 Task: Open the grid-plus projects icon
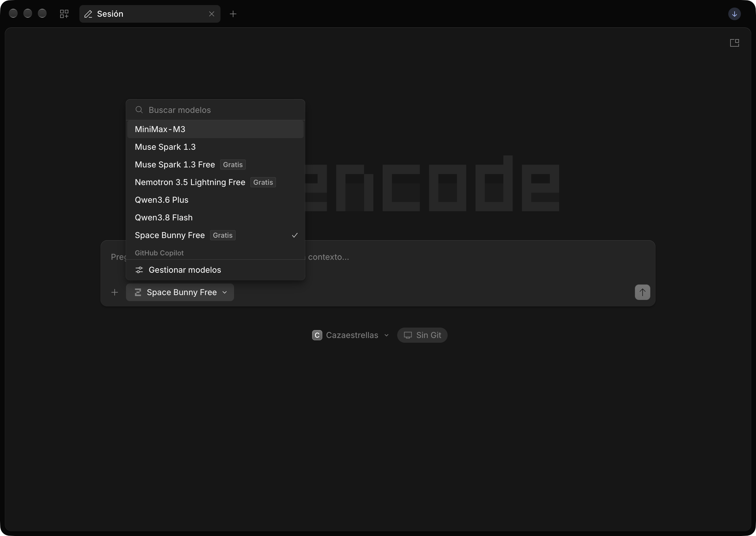(x=64, y=14)
